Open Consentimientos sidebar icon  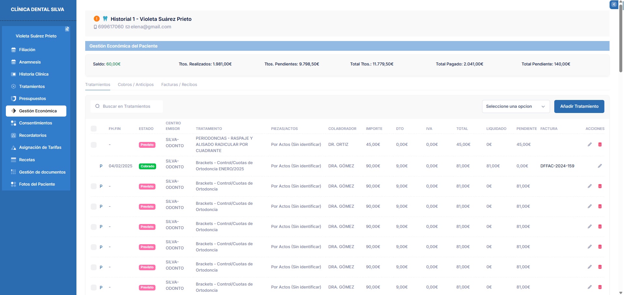(x=13, y=123)
